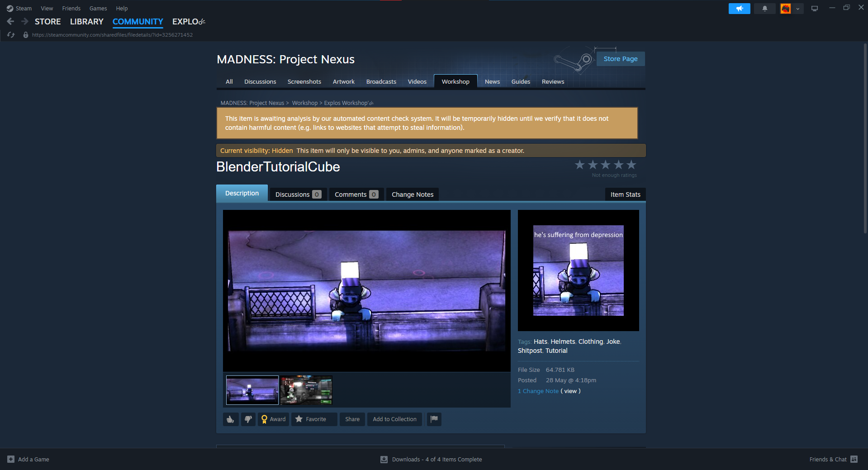Open Item Stats
The image size is (868, 470).
(625, 195)
